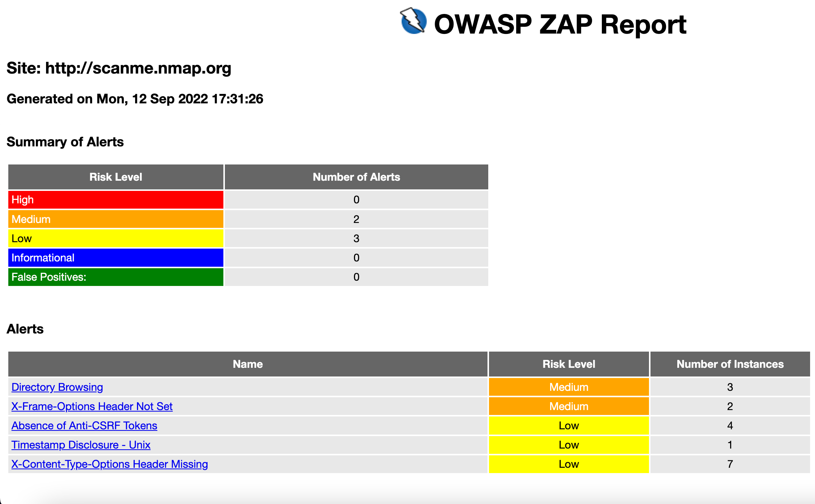Image resolution: width=815 pixels, height=504 pixels.
Task: Select the red High risk cell
Action: [x=116, y=200]
